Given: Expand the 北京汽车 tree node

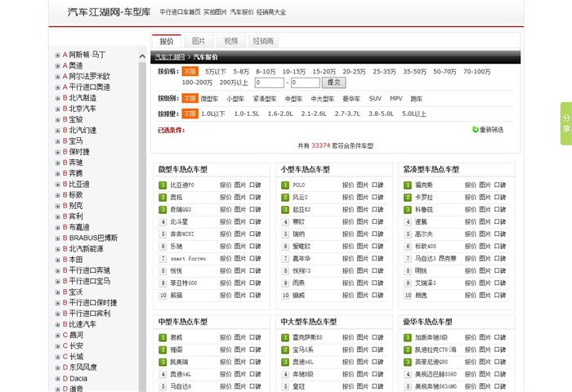Looking at the screenshot, I should pos(58,109).
